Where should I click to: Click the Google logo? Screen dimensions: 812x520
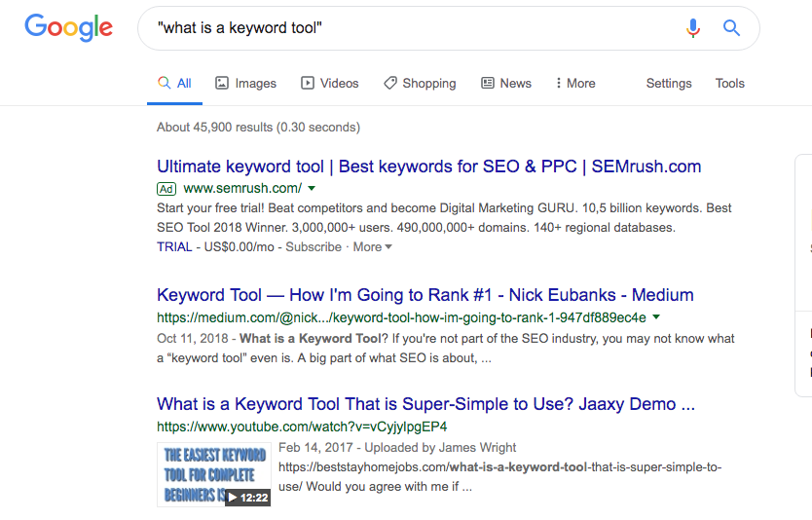coord(68,28)
